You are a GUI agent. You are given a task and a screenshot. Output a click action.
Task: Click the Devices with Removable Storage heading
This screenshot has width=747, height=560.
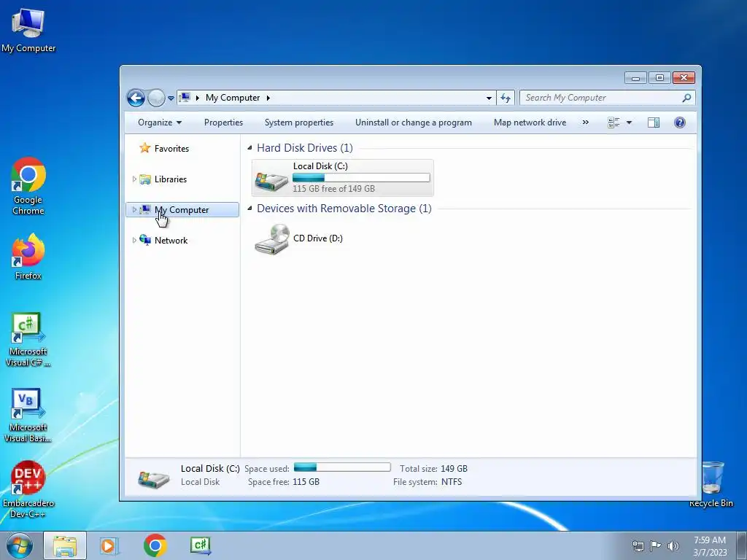pyautogui.click(x=344, y=208)
